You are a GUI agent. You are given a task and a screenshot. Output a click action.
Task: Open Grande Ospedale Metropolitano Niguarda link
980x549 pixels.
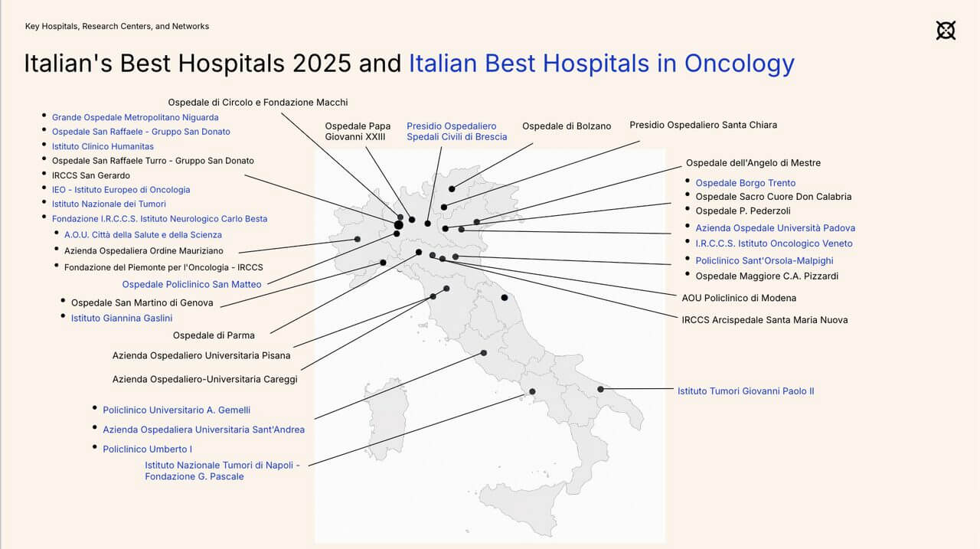(x=135, y=117)
